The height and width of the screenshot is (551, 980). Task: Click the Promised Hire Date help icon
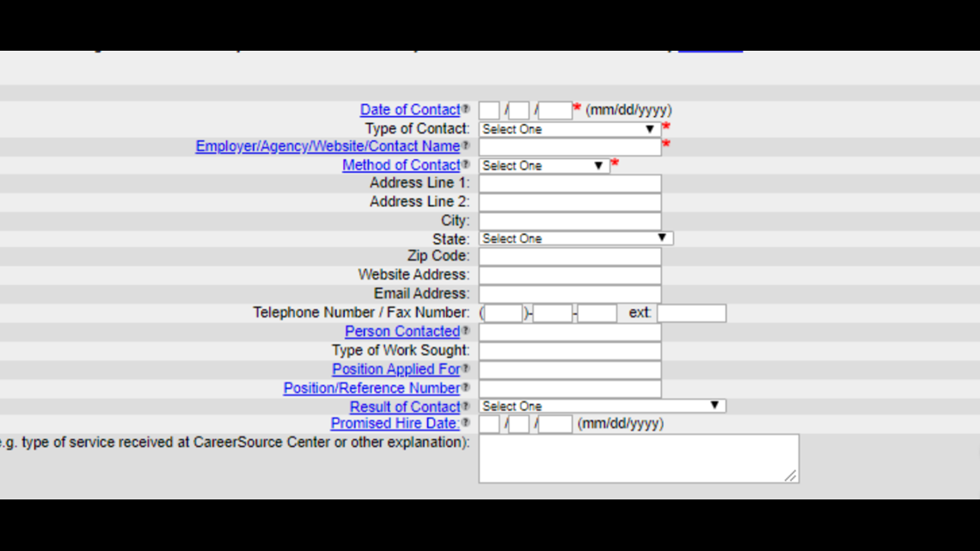tap(465, 424)
